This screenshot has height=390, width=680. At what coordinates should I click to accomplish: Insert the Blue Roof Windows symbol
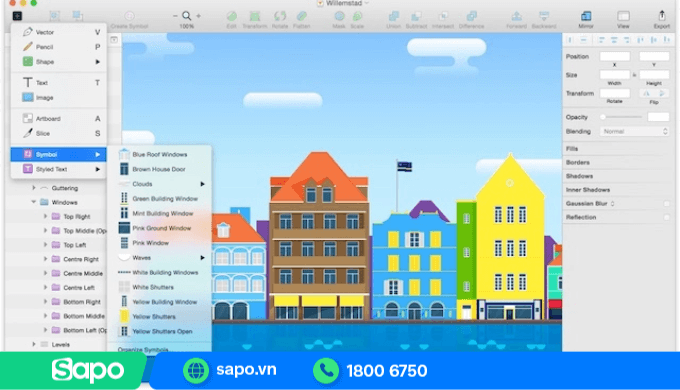[x=159, y=154]
